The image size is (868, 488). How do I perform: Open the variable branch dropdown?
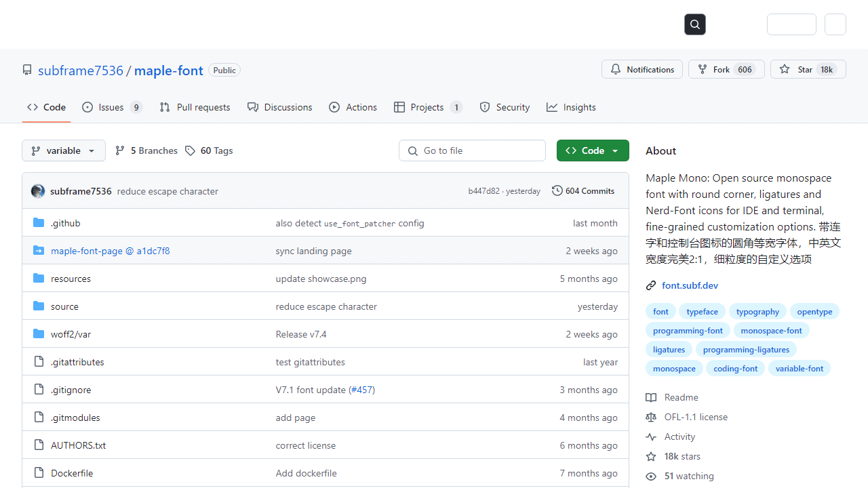click(64, 150)
